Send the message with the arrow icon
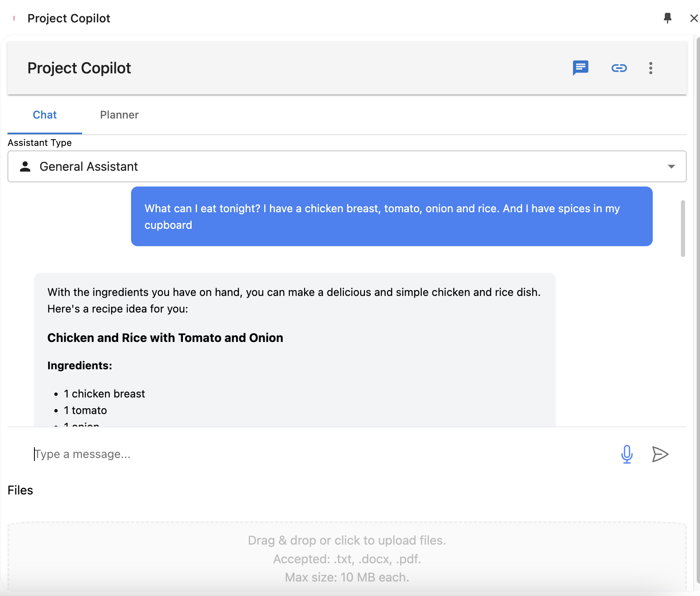The width and height of the screenshot is (700, 596). (x=660, y=454)
